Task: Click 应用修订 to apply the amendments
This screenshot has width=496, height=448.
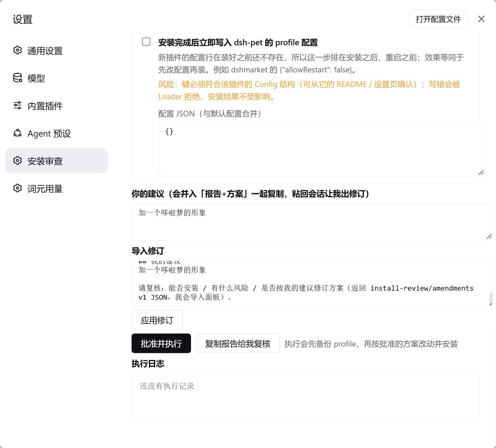Action: point(157,320)
